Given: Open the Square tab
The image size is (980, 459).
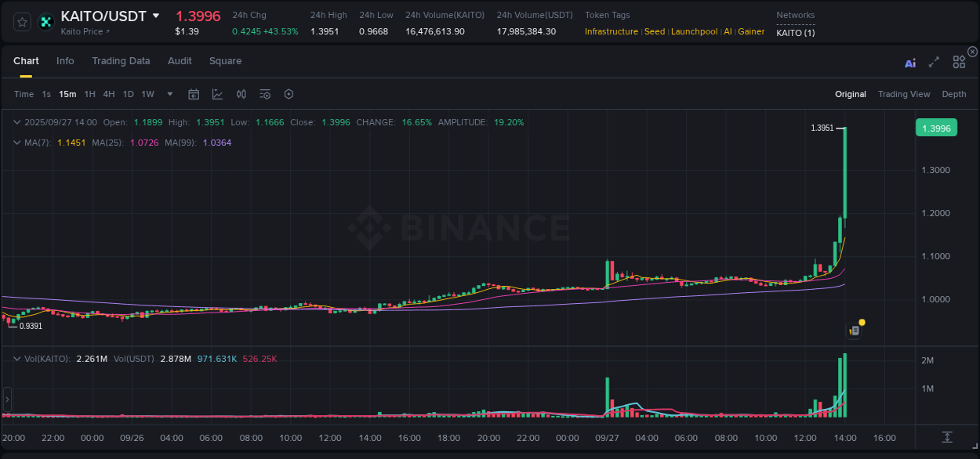Looking at the screenshot, I should 225,61.
